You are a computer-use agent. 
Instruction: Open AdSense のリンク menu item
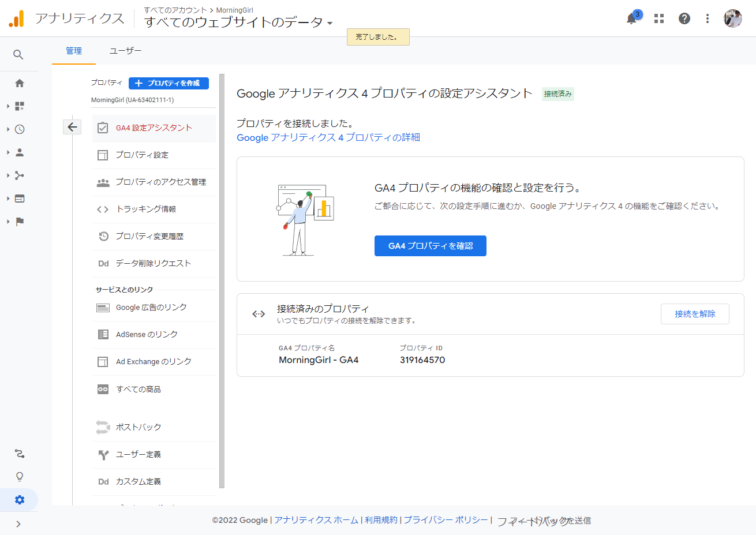(x=154, y=335)
